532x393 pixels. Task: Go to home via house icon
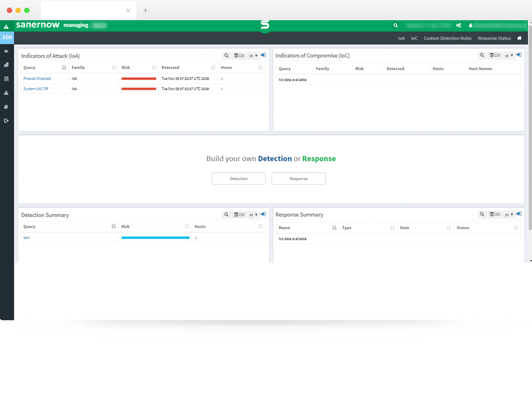(x=519, y=38)
